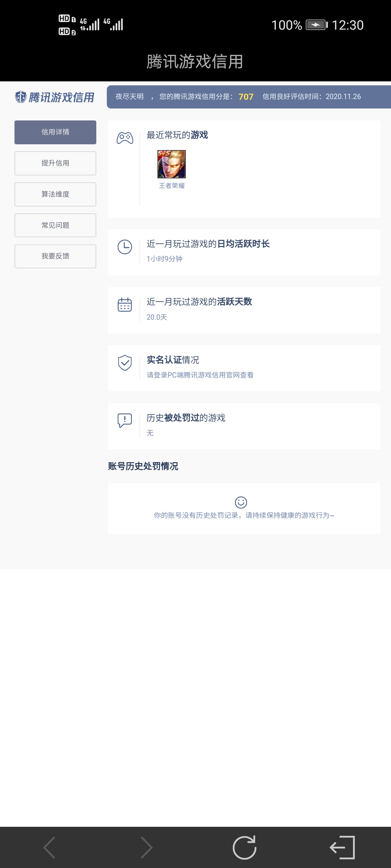Image resolution: width=391 pixels, height=868 pixels.
Task: Tap the exclamation speech bubble icon
Action: pyautogui.click(x=125, y=421)
